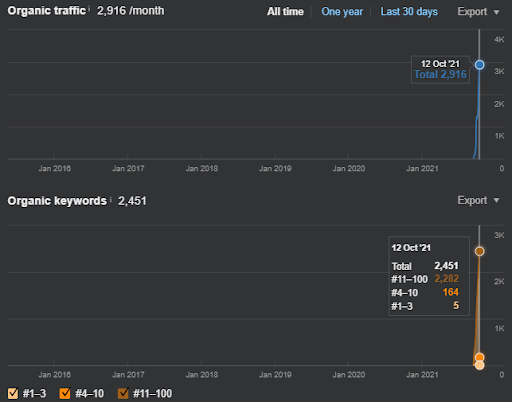The height and width of the screenshot is (402, 512).
Task: Show the Last 30 days range
Action: click(409, 12)
